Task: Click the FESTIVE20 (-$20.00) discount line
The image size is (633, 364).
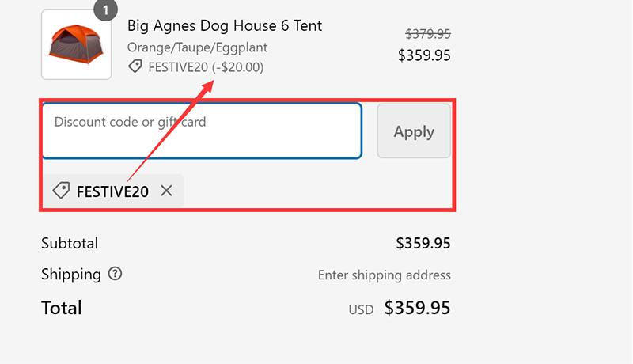Action: click(x=206, y=67)
